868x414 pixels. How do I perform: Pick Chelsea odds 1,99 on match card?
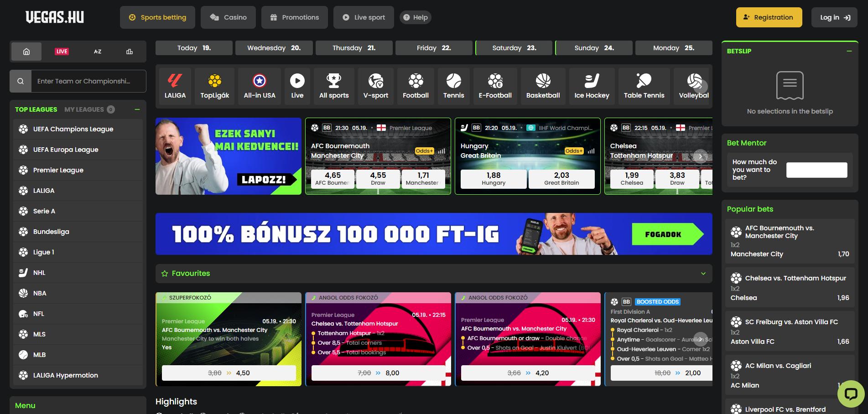[x=632, y=179]
